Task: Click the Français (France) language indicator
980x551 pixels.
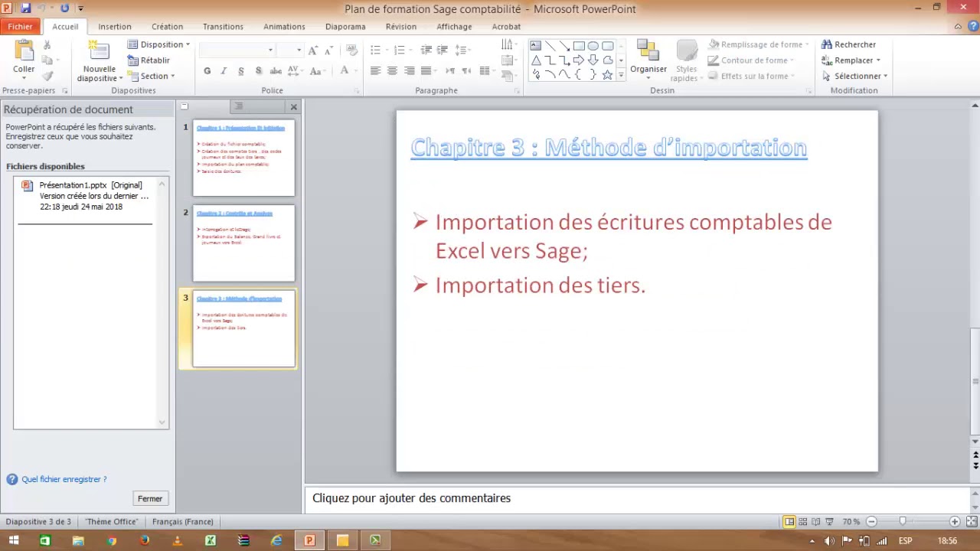Action: [x=183, y=521]
